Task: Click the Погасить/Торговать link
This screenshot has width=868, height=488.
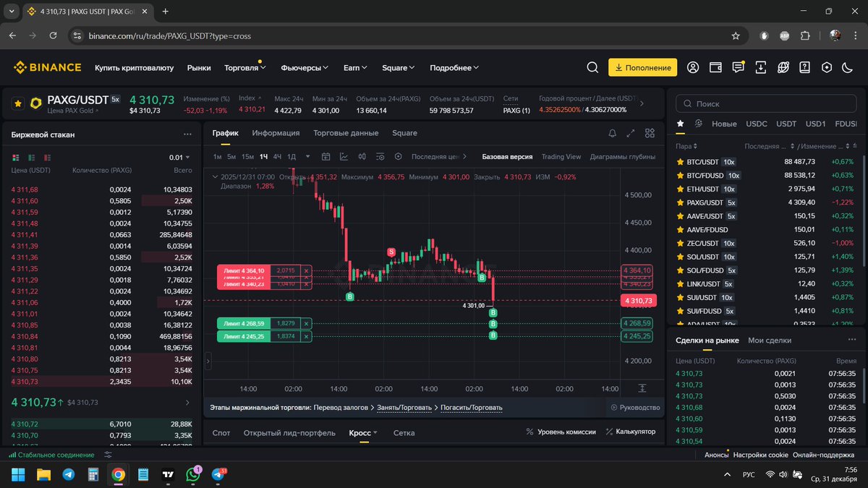Action: click(x=470, y=407)
